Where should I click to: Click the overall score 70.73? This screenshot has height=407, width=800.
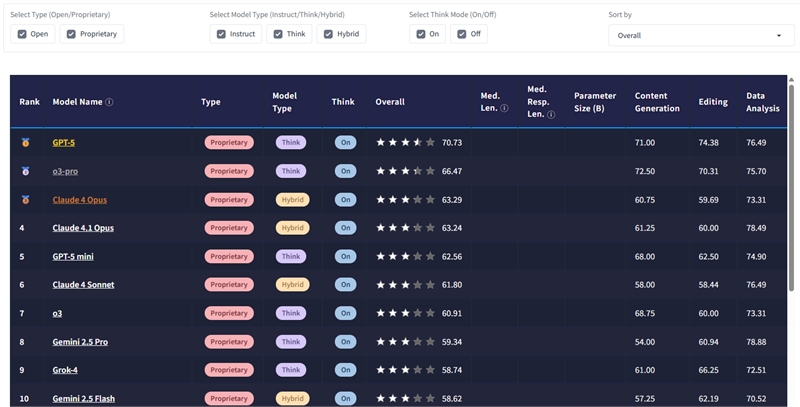(x=452, y=142)
